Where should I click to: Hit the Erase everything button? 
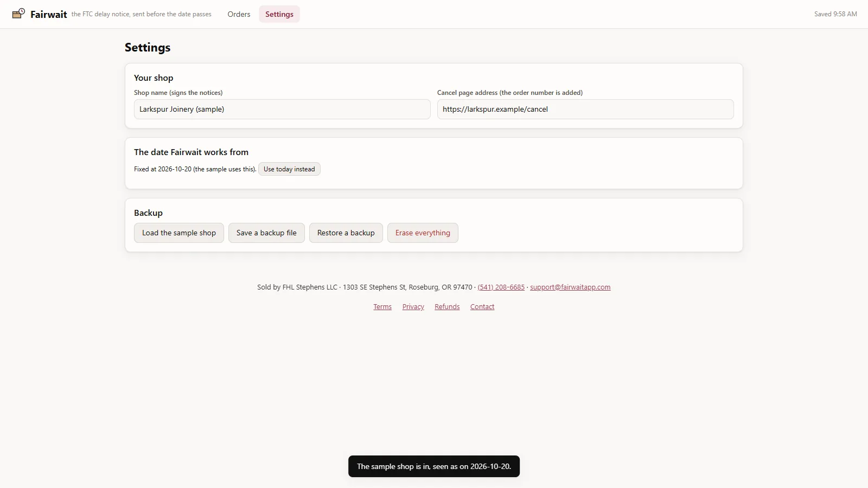[423, 233]
